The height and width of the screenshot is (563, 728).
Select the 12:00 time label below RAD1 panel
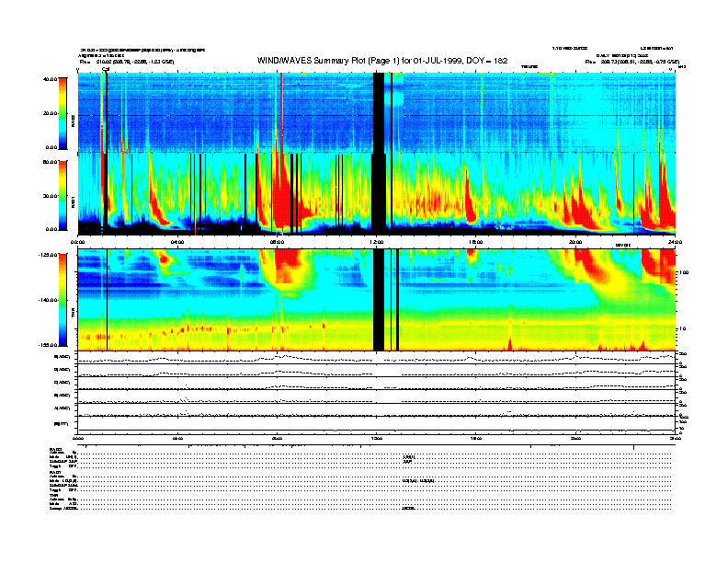[x=377, y=242]
